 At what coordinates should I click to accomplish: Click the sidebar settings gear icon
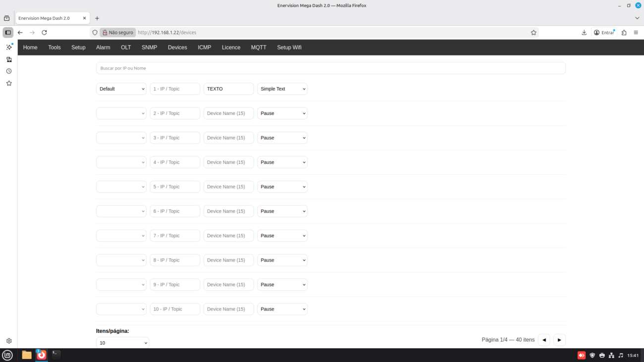tap(9, 341)
